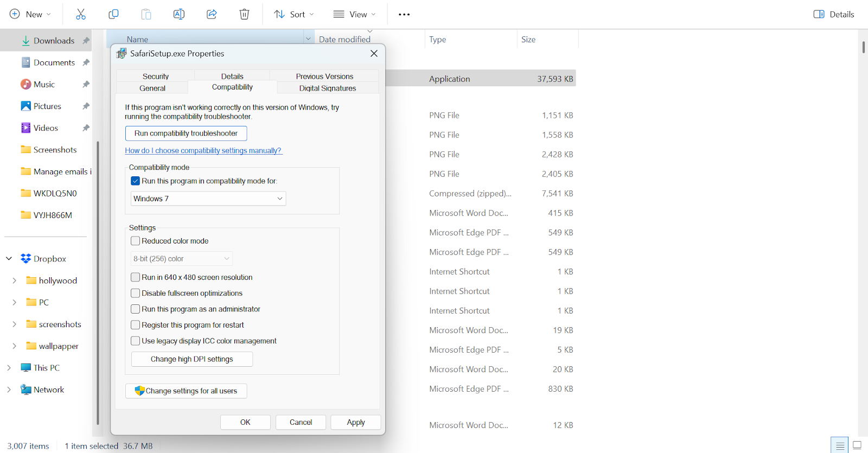Click the This PC monitor icon
868x453 pixels.
point(25,367)
